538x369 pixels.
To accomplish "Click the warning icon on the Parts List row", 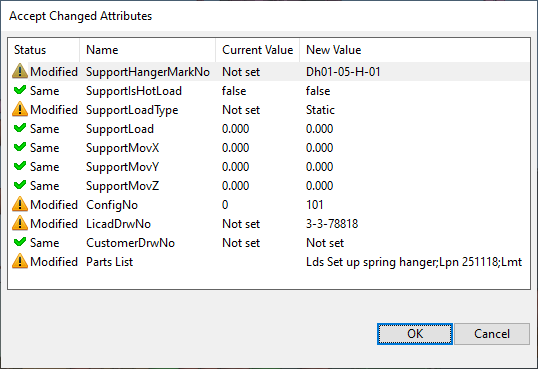I will tap(20, 261).
